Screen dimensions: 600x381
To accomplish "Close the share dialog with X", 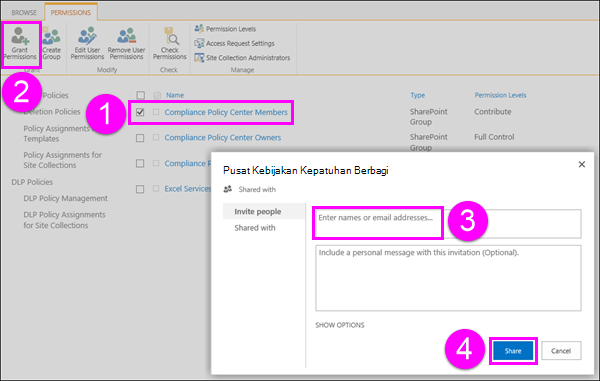I will point(582,164).
